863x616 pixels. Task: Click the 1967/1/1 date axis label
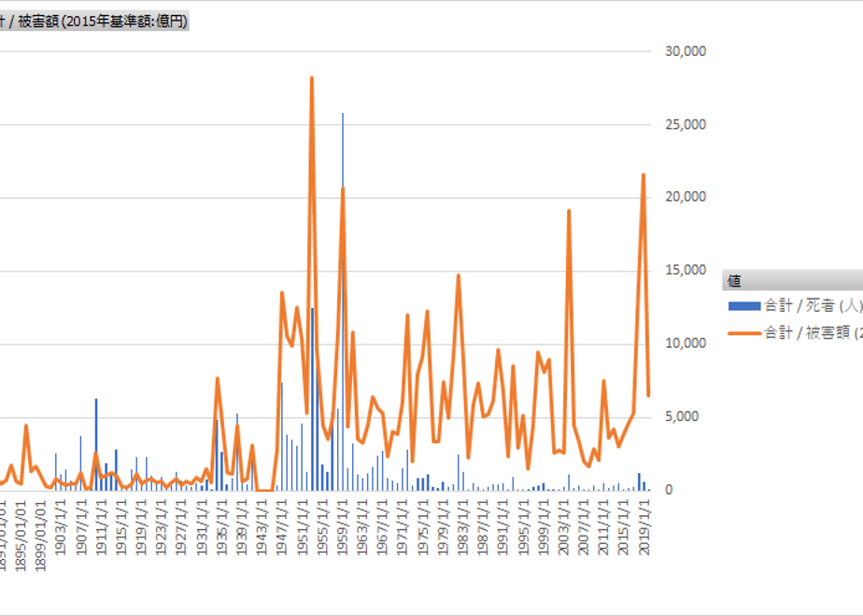(383, 527)
